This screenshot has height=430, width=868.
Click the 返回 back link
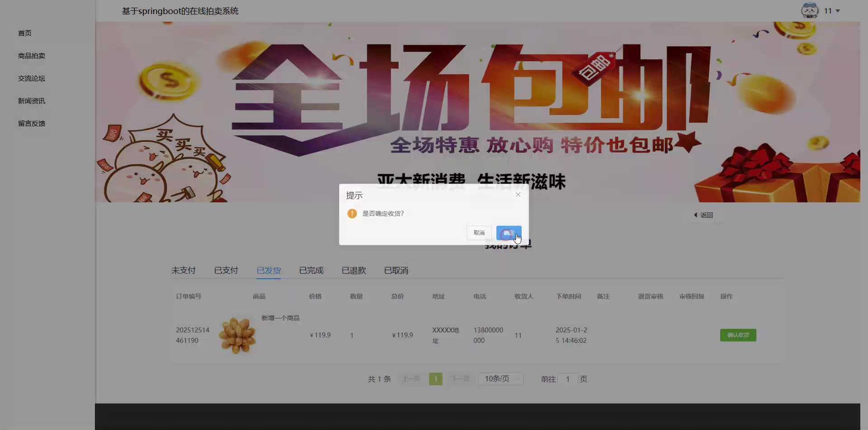pyautogui.click(x=703, y=215)
